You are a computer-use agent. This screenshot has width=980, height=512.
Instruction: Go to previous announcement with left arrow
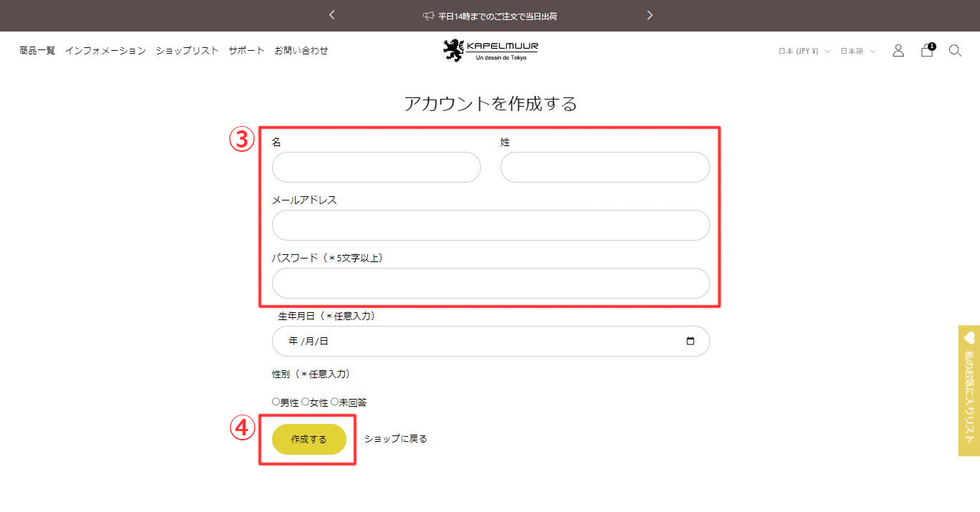click(x=332, y=15)
